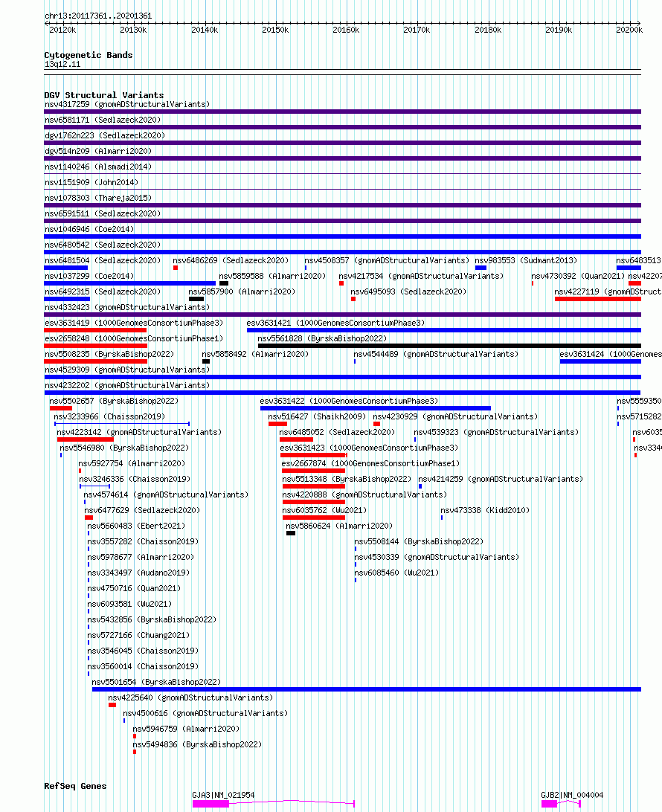Open the dgv1762n223 (Sedlazeck2020) variant
This screenshot has height=812, width=662.
(105, 135)
